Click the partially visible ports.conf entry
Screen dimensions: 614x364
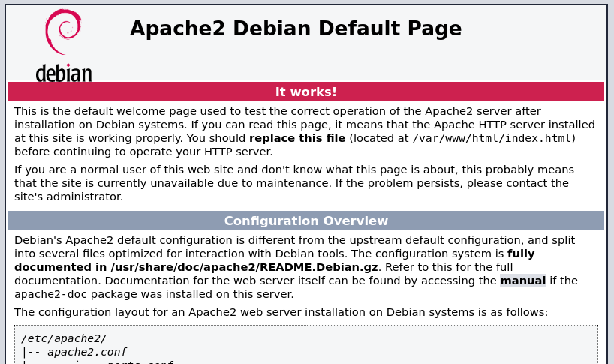(140, 362)
